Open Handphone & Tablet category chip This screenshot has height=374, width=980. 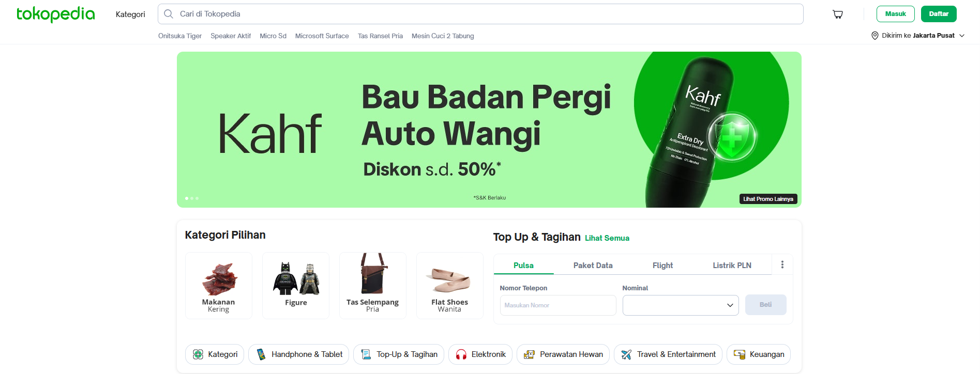pos(298,354)
